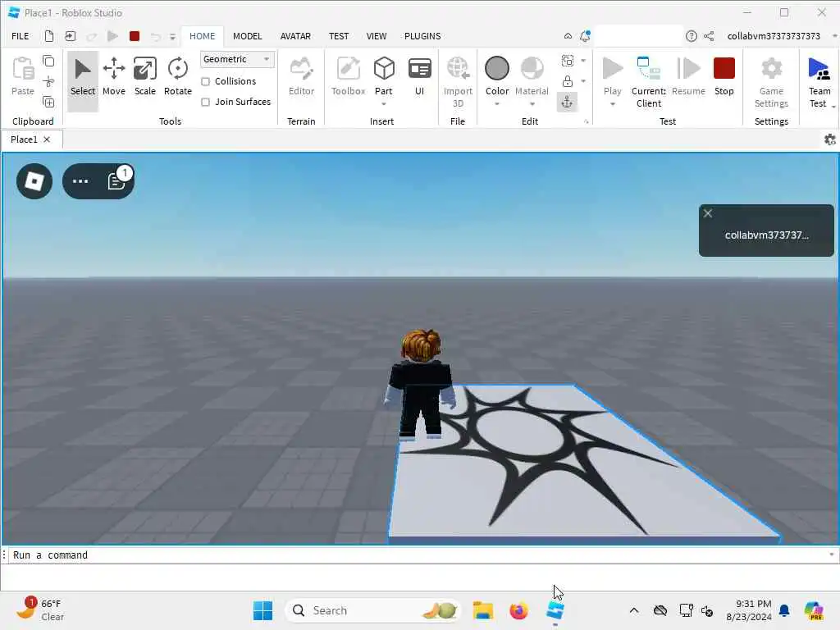Click the collabvm37373737373 account name
Screen dimensions: 840x630
[773, 36]
